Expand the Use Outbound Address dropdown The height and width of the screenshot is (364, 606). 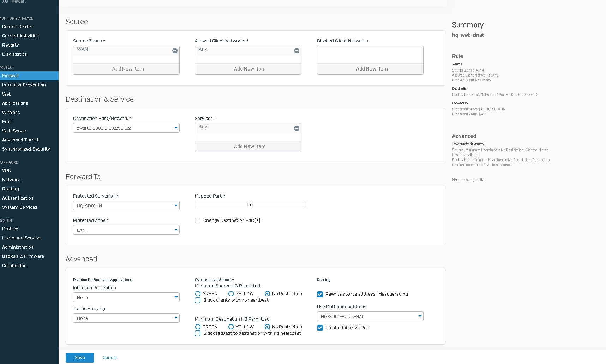[370, 316]
